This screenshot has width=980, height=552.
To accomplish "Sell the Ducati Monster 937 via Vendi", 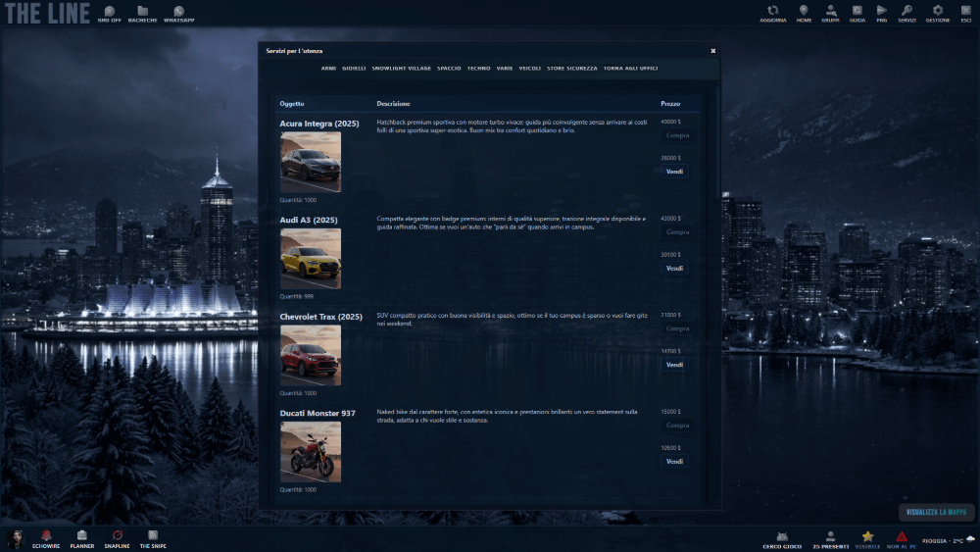I will coord(674,462).
